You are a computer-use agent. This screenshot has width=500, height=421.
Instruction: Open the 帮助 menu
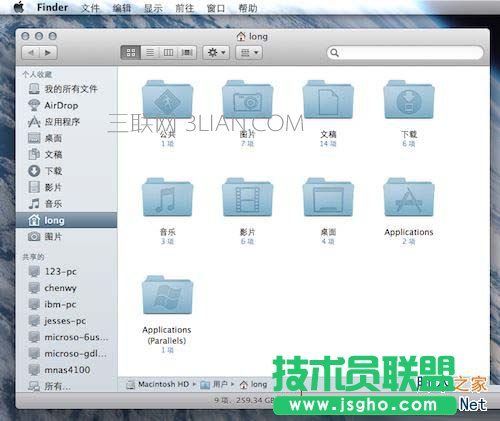click(248, 8)
